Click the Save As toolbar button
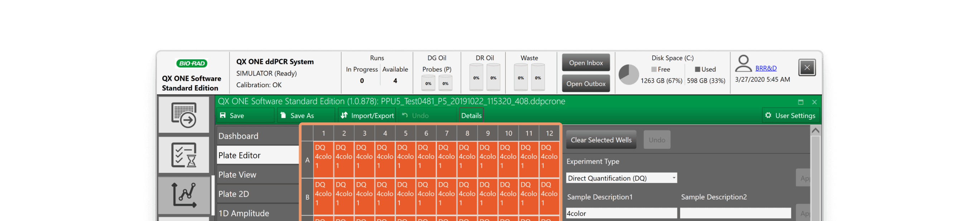The width and height of the screenshot is (980, 221). pos(306,116)
